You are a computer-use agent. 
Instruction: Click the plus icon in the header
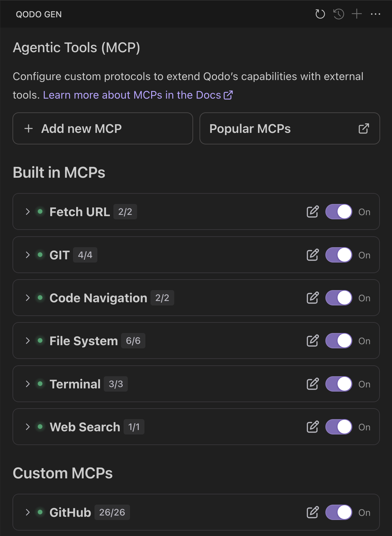pos(356,14)
